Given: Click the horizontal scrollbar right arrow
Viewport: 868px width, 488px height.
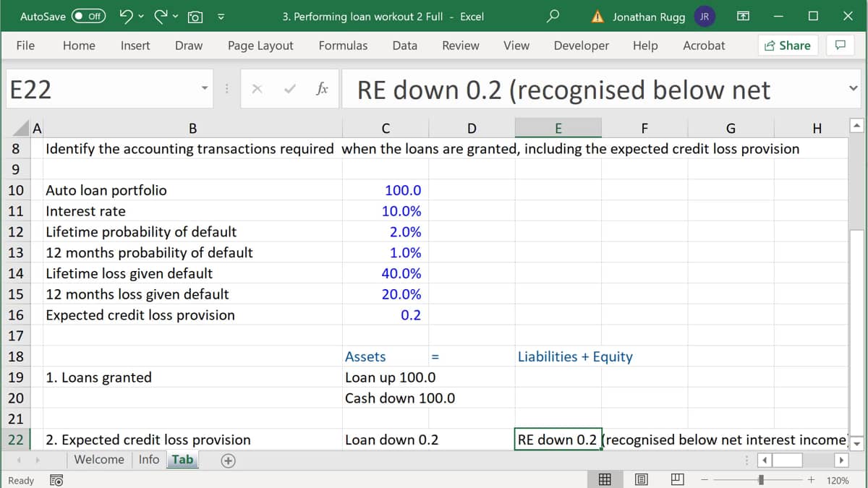Looking at the screenshot, I should click(841, 460).
